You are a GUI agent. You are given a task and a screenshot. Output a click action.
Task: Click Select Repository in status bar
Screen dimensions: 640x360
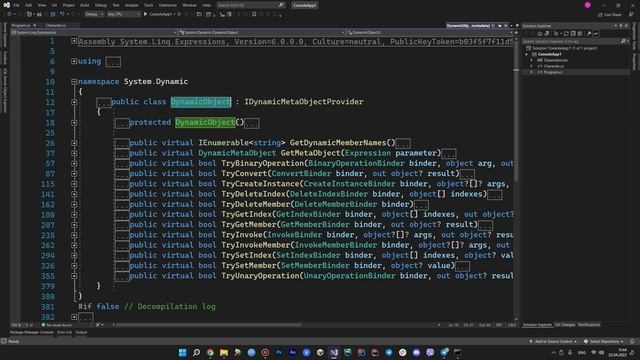(604, 341)
